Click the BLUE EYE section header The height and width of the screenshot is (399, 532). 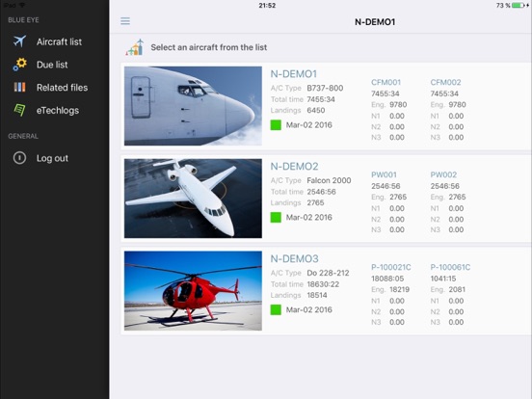coord(23,20)
